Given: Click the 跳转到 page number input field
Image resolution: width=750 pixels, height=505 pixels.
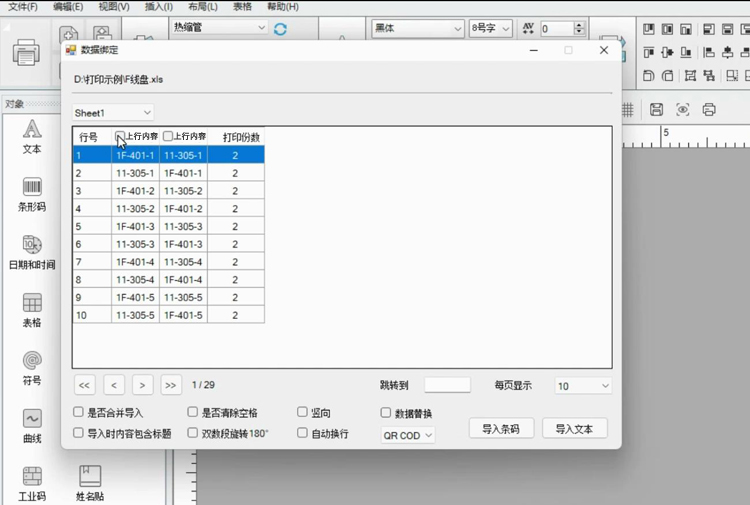Looking at the screenshot, I should (x=447, y=385).
